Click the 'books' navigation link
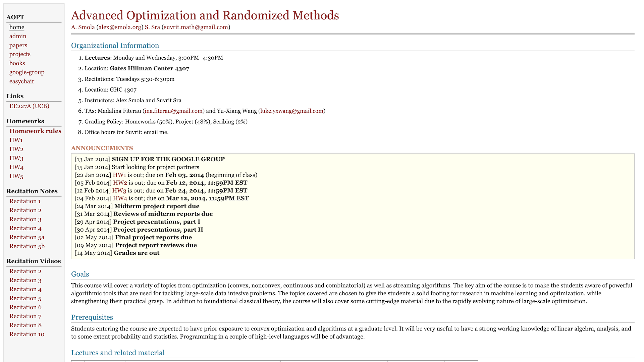This screenshot has width=644, height=362. point(16,63)
